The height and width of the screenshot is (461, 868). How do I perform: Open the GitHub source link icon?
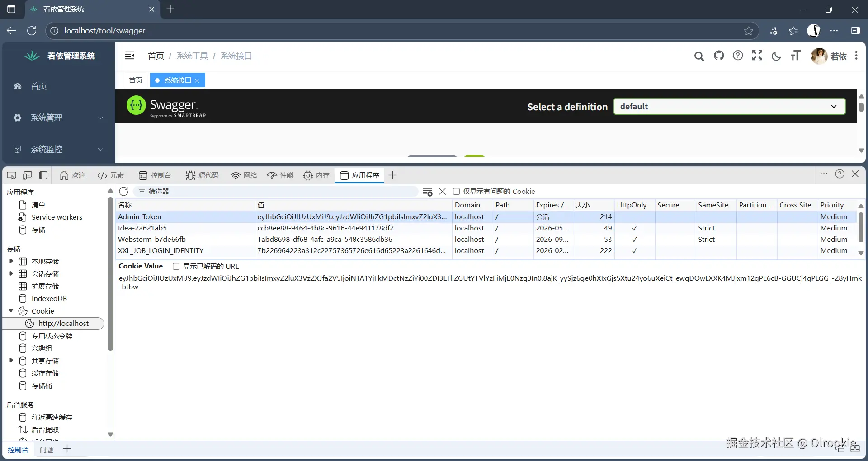tap(719, 56)
